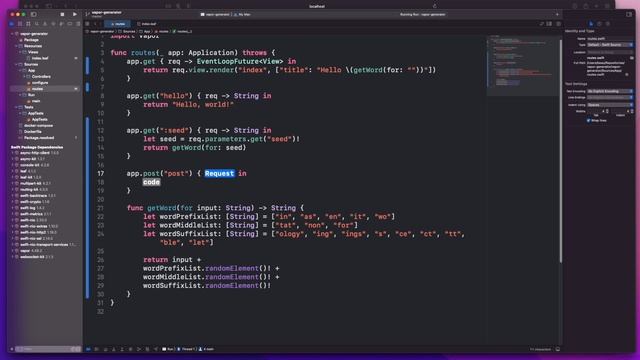Screen dimensions: 640x360
Task: Expand the async-http-client package
Action: (x=13, y=153)
